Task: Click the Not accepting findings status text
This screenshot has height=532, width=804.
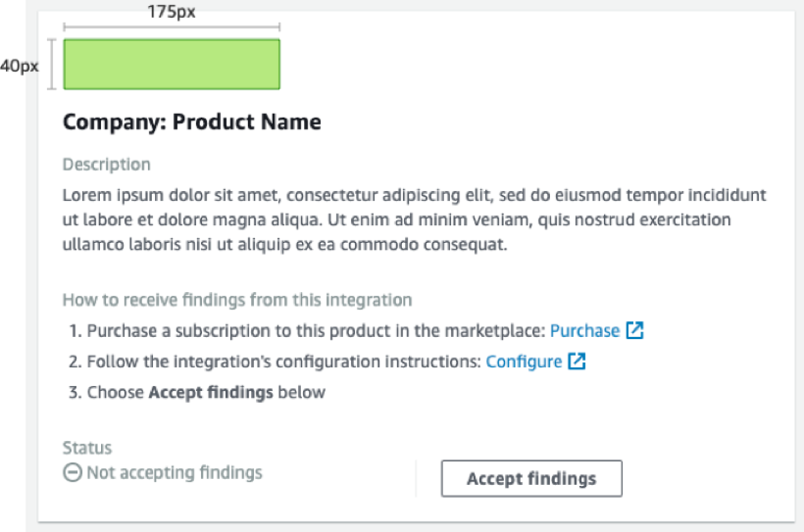Action: (175, 473)
